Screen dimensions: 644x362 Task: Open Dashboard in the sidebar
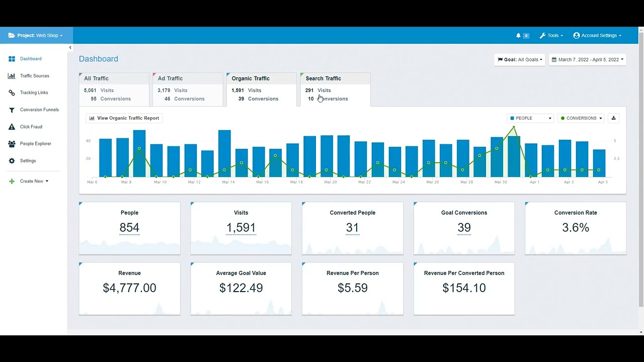31,59
